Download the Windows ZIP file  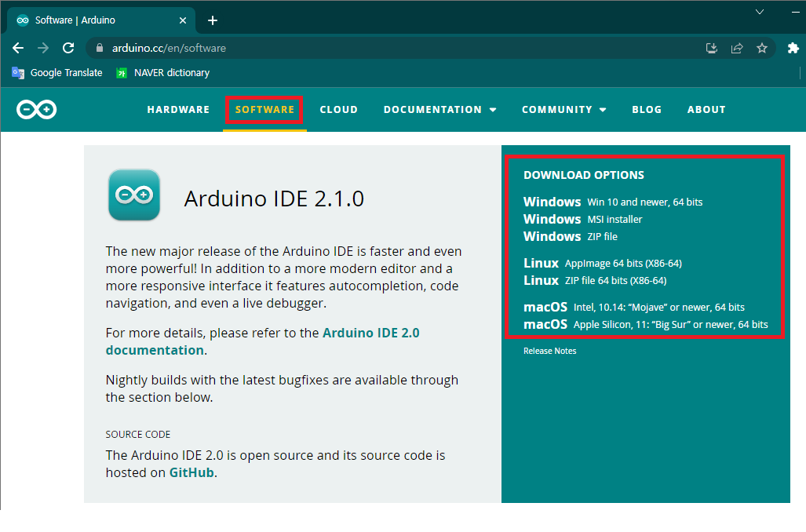[x=571, y=237]
